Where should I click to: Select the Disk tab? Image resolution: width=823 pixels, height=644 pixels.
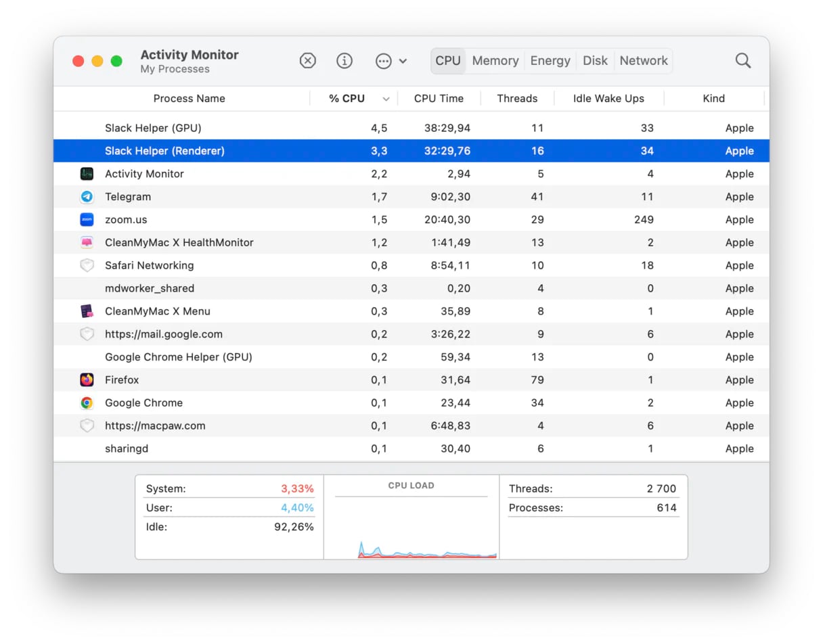coord(595,61)
